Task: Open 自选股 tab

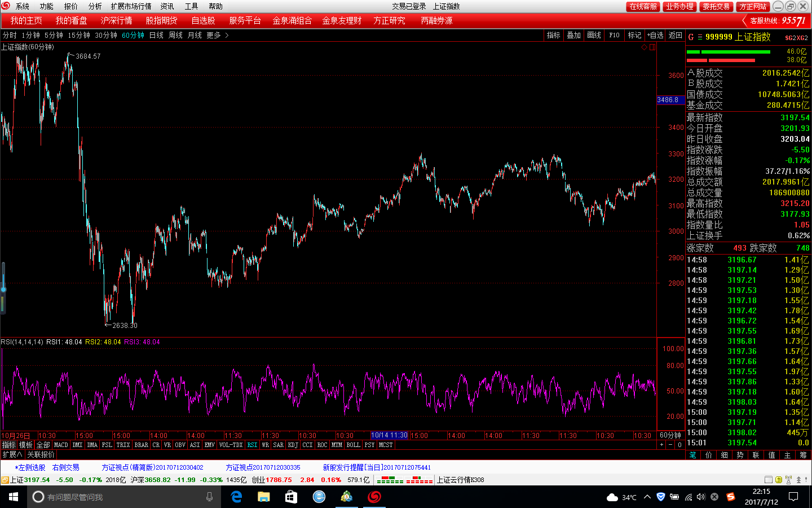Action: coord(204,20)
